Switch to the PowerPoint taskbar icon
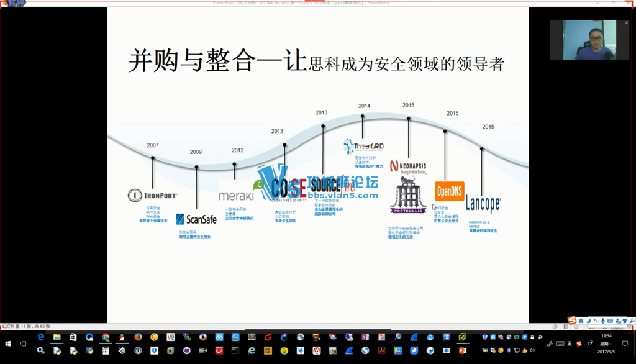Screen dimensions: 636x364 click(462, 350)
